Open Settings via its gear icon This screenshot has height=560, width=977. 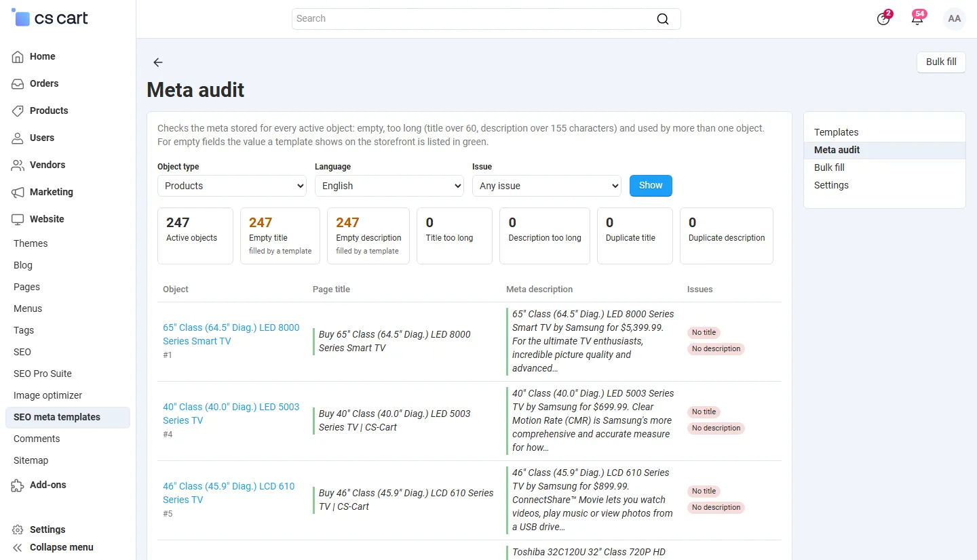[18, 529]
